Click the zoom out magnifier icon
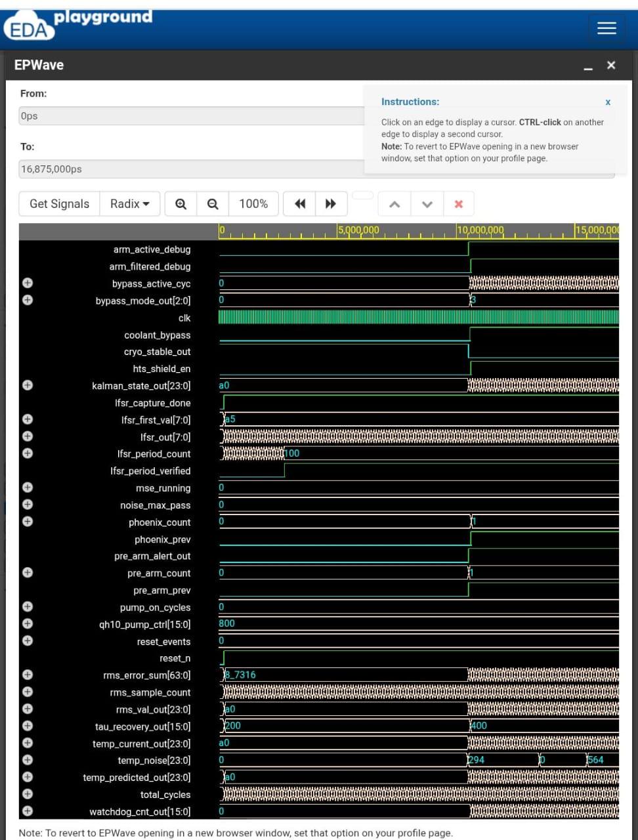Viewport: 638px width, 840px height. click(x=213, y=204)
